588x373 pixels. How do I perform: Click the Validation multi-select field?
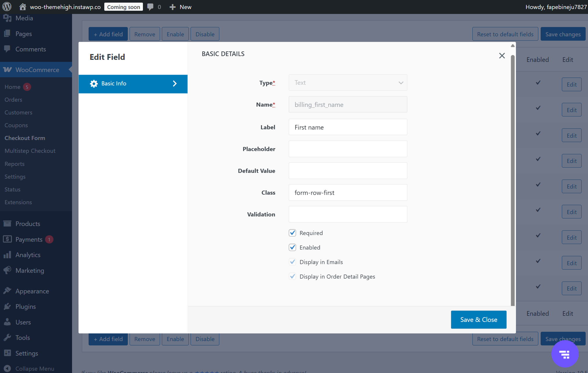[x=348, y=214]
